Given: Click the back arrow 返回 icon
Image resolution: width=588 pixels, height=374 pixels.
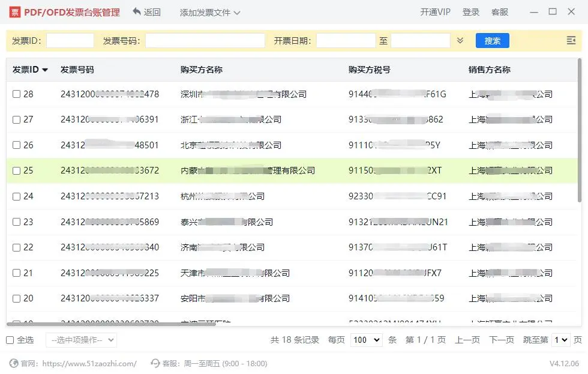Looking at the screenshot, I should [137, 12].
